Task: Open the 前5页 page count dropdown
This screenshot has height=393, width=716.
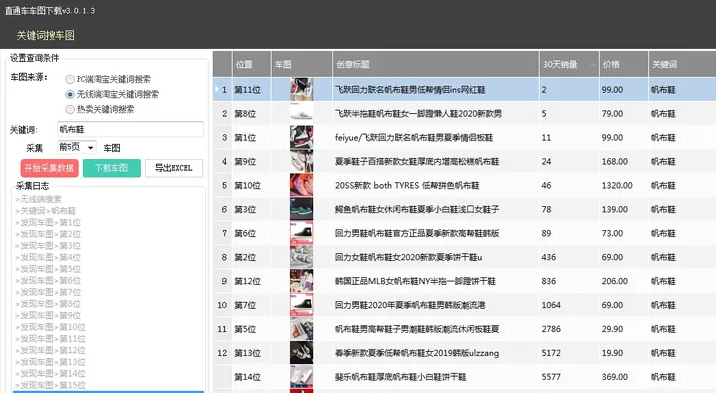Action: click(x=77, y=147)
